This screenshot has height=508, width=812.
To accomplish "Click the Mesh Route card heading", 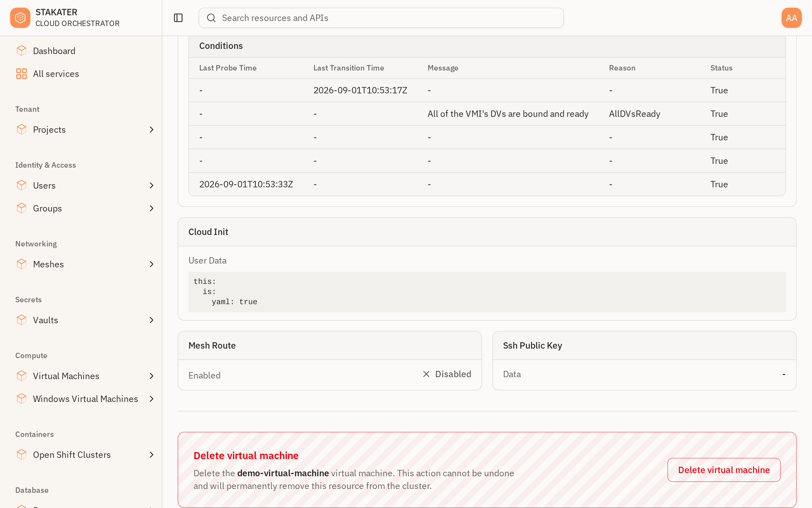I will pyautogui.click(x=212, y=345).
